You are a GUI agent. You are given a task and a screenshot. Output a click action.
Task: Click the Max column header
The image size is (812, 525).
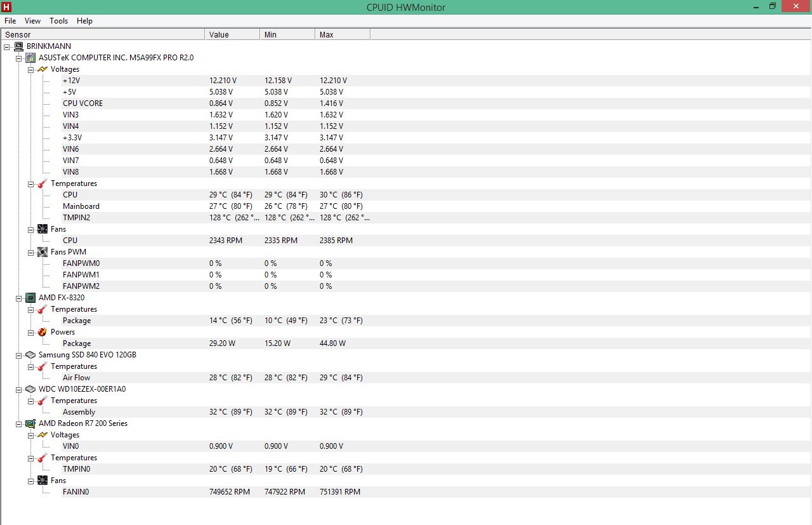click(343, 34)
